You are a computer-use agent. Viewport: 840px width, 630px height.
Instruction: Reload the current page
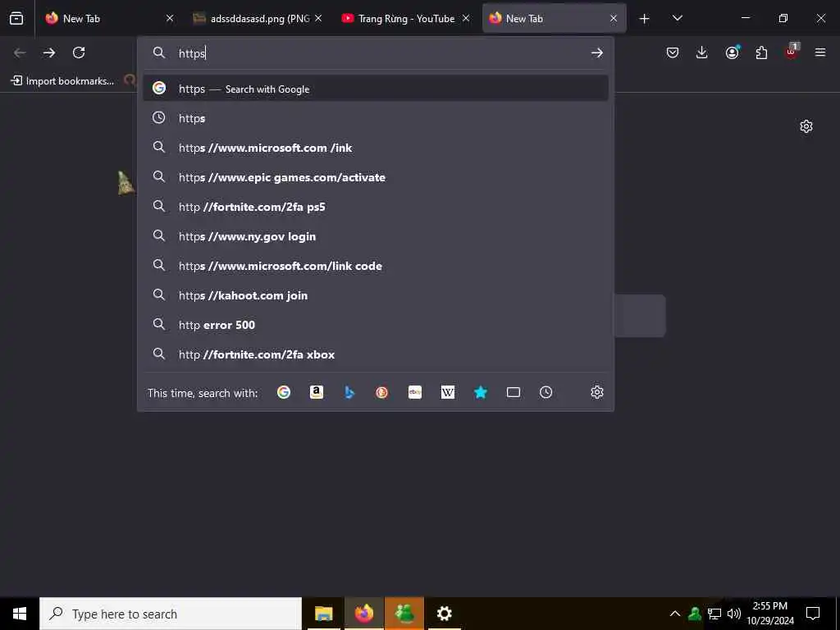[x=79, y=52]
